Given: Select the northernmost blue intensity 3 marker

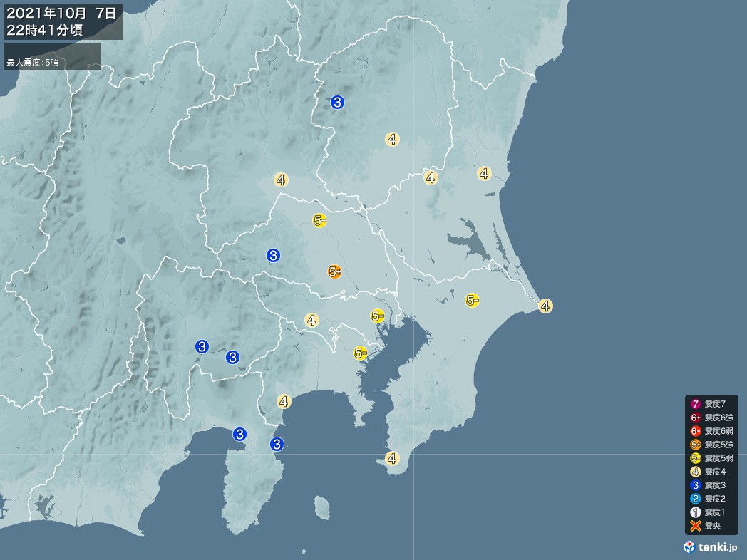Looking at the screenshot, I should click(338, 103).
